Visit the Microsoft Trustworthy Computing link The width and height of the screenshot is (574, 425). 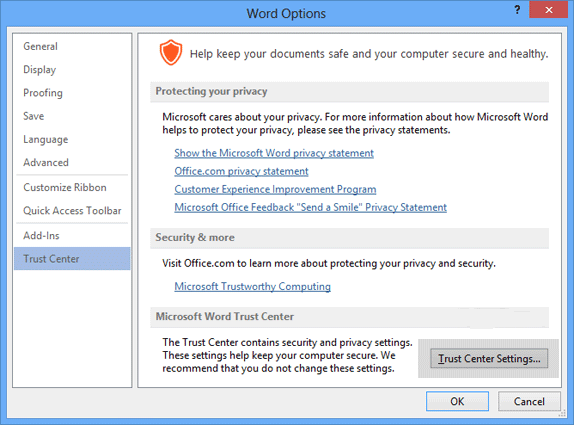[253, 286]
